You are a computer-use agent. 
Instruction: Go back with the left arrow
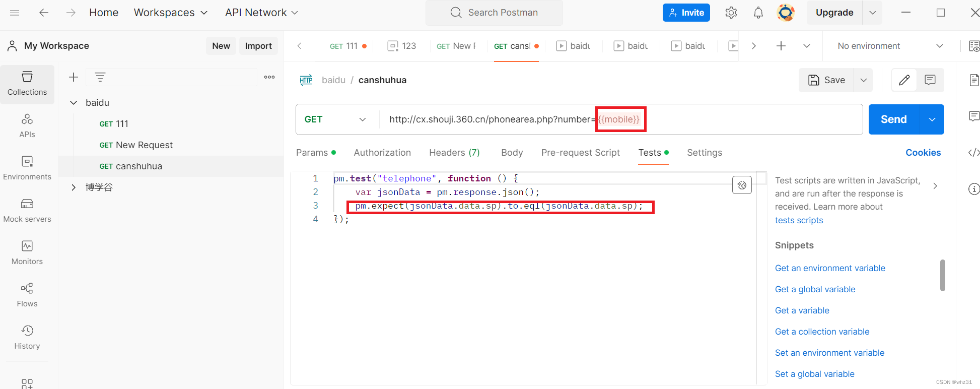(x=44, y=13)
